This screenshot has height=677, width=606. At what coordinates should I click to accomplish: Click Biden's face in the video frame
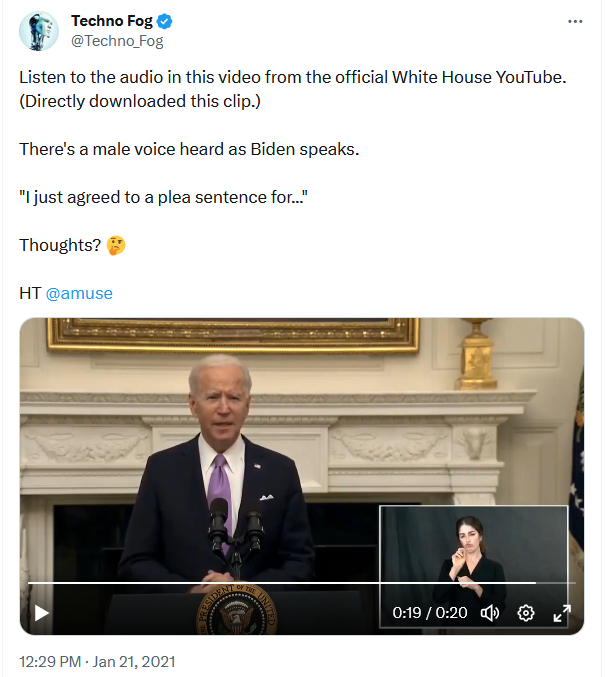tap(221, 399)
